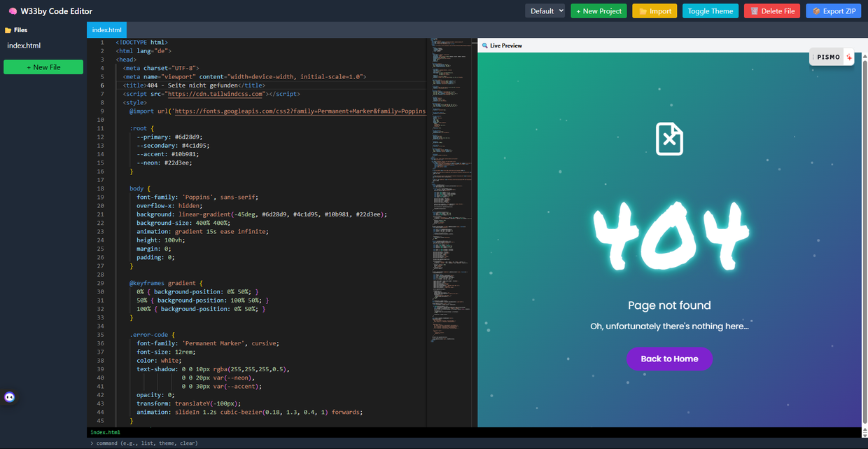Click the broken file icon in preview

tap(669, 139)
